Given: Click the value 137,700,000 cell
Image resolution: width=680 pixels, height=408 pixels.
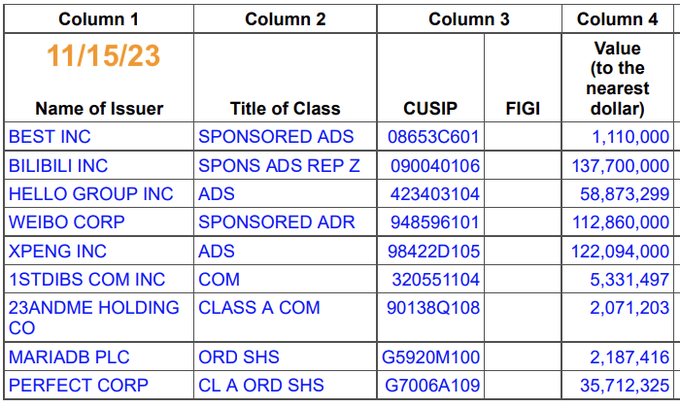Looking at the screenshot, I should click(620, 166).
